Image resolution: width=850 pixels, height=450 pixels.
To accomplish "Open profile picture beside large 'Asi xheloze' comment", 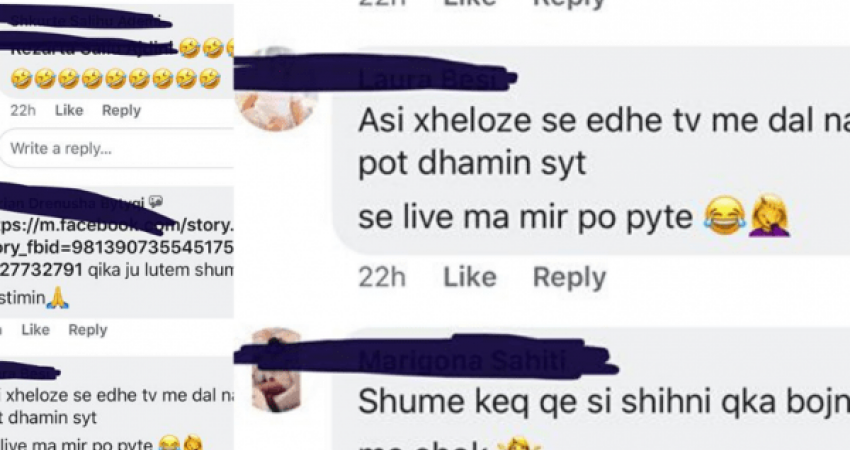I will click(x=276, y=92).
